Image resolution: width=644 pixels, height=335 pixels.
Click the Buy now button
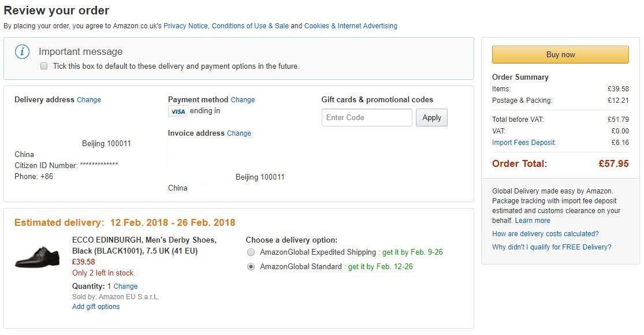[x=560, y=55]
